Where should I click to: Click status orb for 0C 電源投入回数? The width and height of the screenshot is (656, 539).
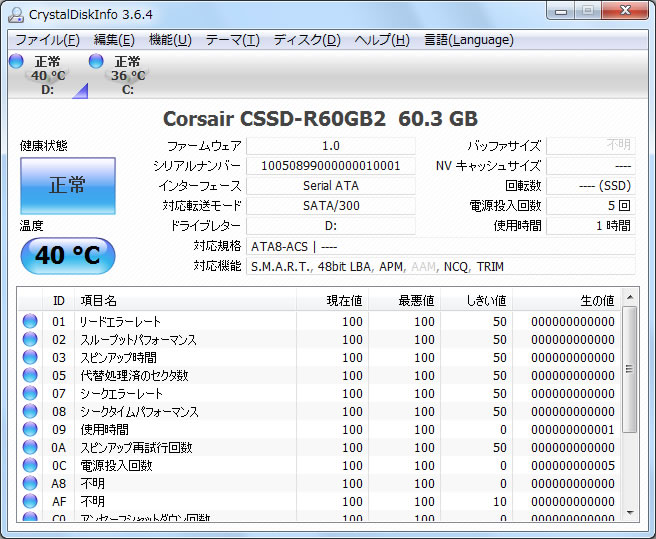[x=30, y=465]
